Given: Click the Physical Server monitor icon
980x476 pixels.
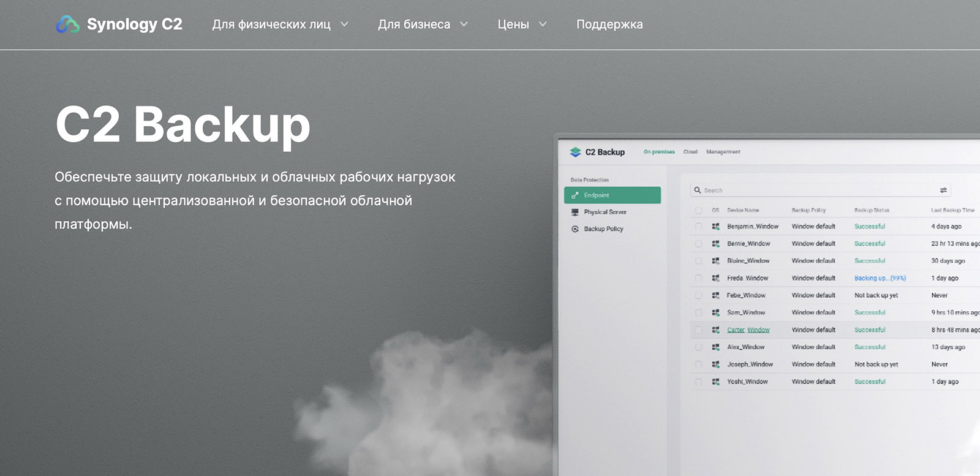Looking at the screenshot, I should pos(575,212).
